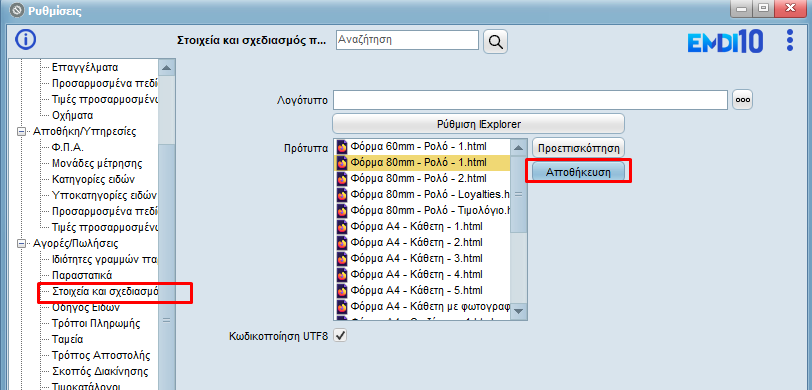Open the blue info icon
Image resolution: width=812 pixels, height=390 pixels.
pyautogui.click(x=25, y=40)
